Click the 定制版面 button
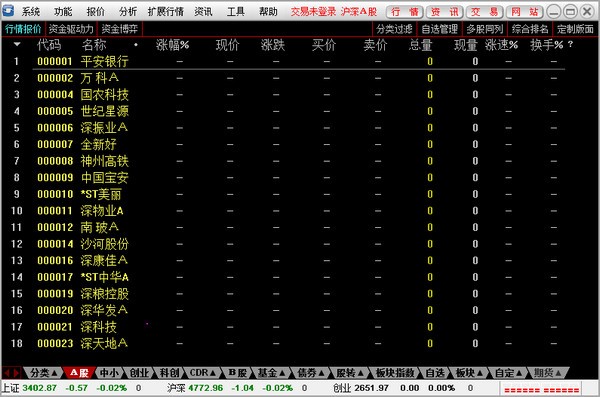This screenshot has width=600, height=397. coord(575,29)
